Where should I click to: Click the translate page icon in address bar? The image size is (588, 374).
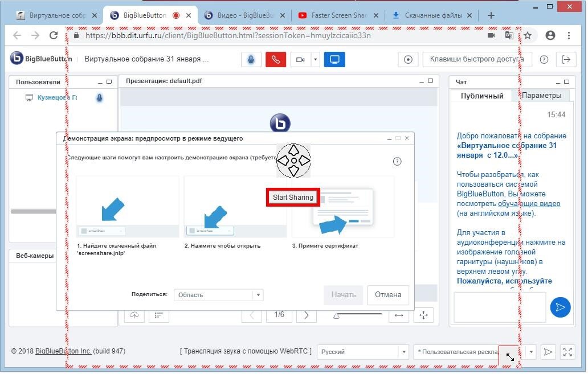click(x=509, y=36)
